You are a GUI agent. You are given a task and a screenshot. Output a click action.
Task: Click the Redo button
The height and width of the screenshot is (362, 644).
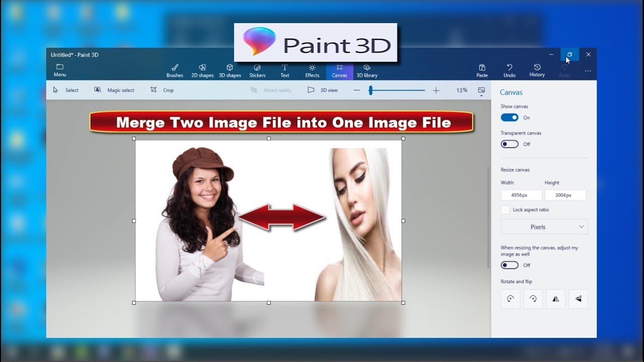tap(565, 70)
